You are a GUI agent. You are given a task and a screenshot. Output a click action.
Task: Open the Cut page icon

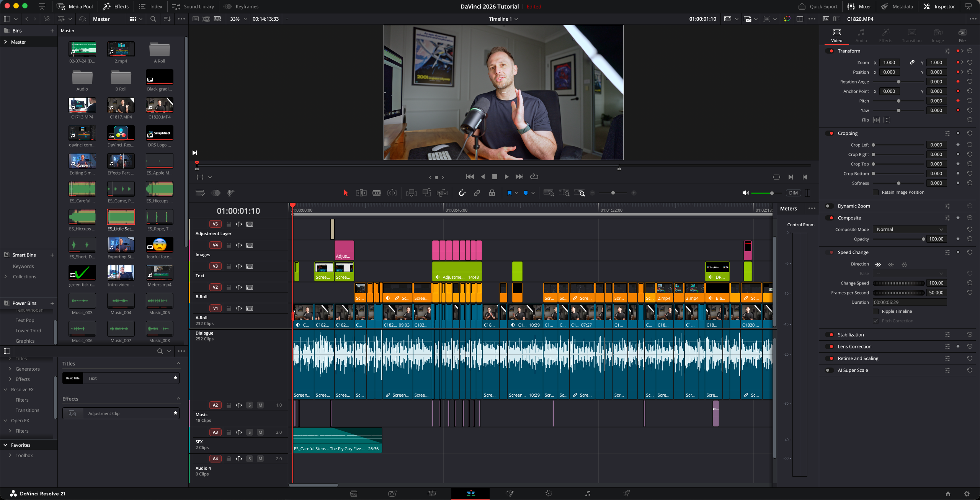coord(431,493)
